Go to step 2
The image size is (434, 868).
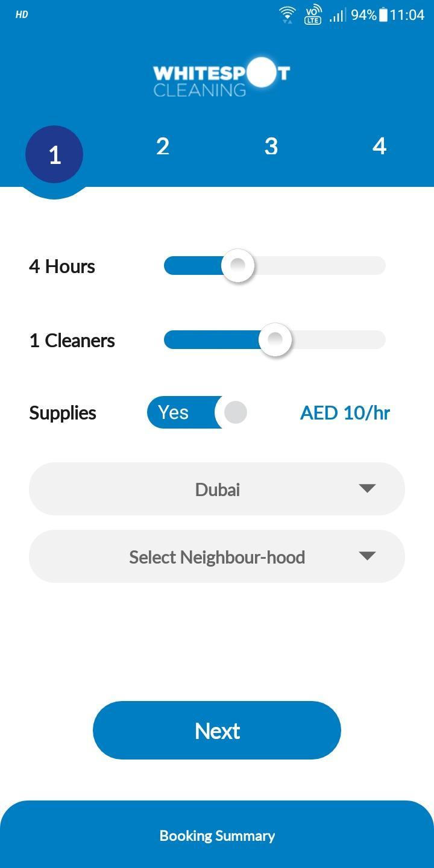point(163,146)
